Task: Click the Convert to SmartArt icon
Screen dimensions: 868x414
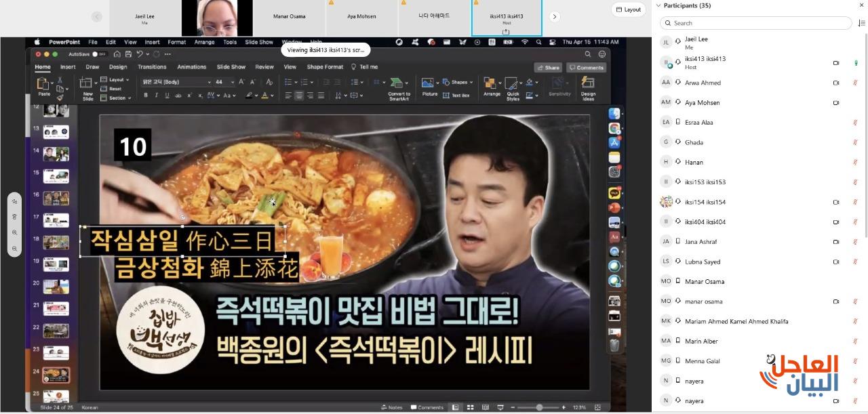Action: click(x=397, y=83)
